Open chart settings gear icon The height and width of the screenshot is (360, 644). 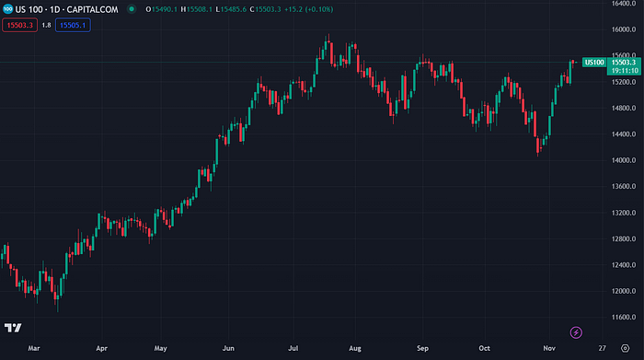(625, 348)
